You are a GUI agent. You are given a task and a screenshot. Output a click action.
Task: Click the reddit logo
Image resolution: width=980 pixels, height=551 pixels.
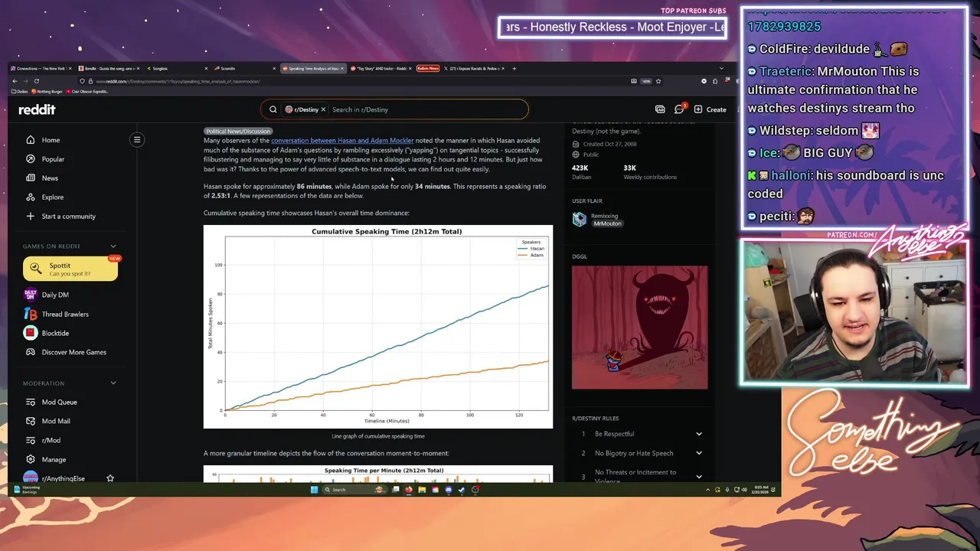(x=37, y=109)
